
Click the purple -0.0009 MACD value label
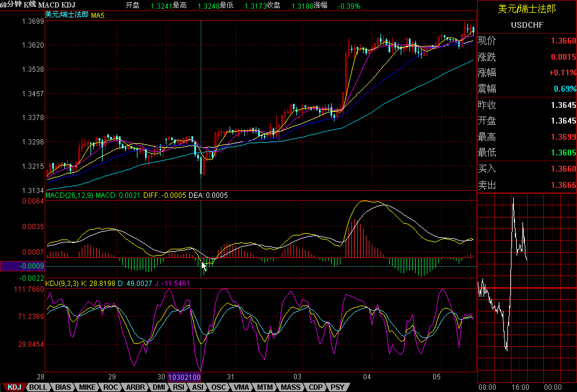pyautogui.click(x=22, y=266)
